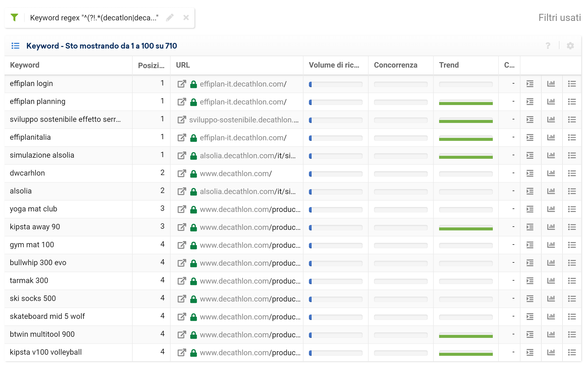Viewport: 588px width, 368px height.
Task: Show the SERP view icon for effiplanitalia
Action: pos(530,138)
